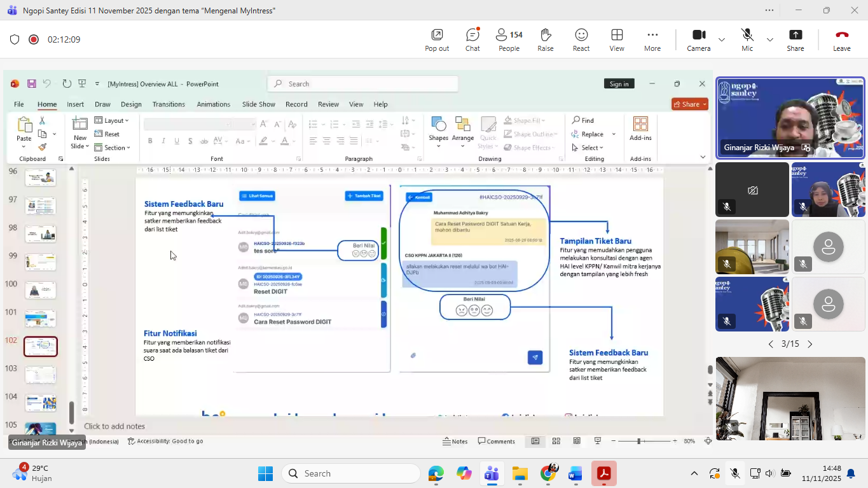
Task: Change the meeting View layout
Action: [x=616, y=39]
